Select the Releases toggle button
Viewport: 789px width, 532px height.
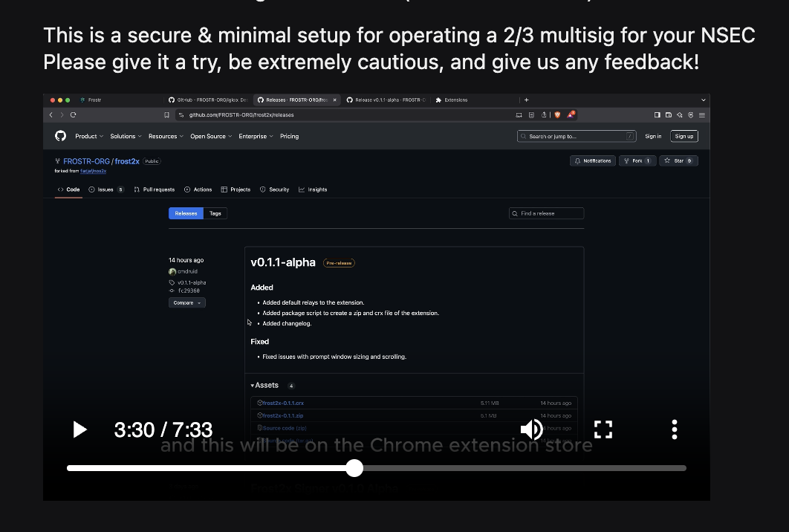click(186, 213)
